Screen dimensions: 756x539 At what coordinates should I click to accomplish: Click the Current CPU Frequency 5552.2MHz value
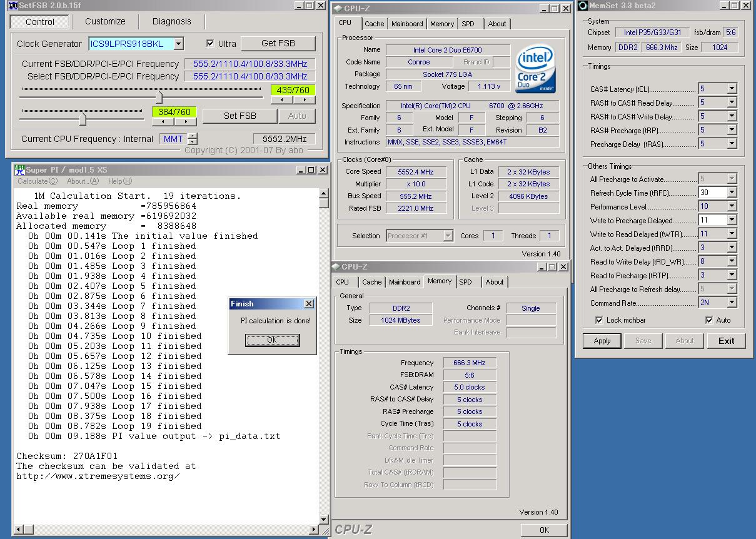[285, 139]
